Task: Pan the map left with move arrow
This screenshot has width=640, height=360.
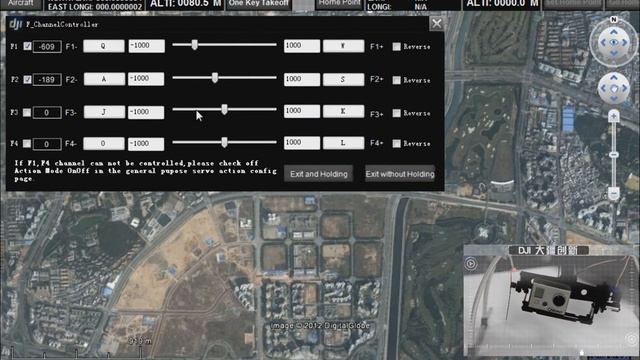Action: coord(603,89)
